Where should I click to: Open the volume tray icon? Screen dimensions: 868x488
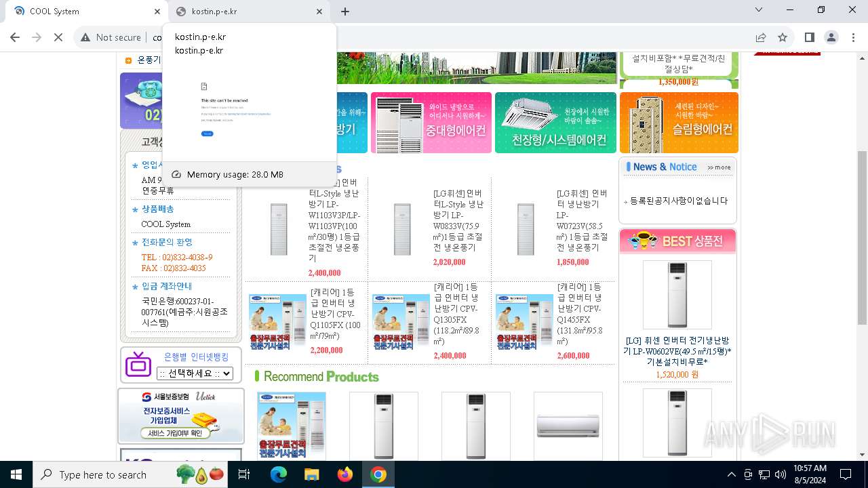(781, 474)
